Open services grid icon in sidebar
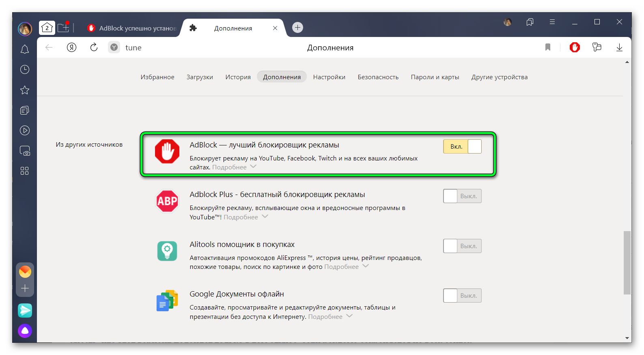Screen dimensions: 644x355 (x=25, y=171)
